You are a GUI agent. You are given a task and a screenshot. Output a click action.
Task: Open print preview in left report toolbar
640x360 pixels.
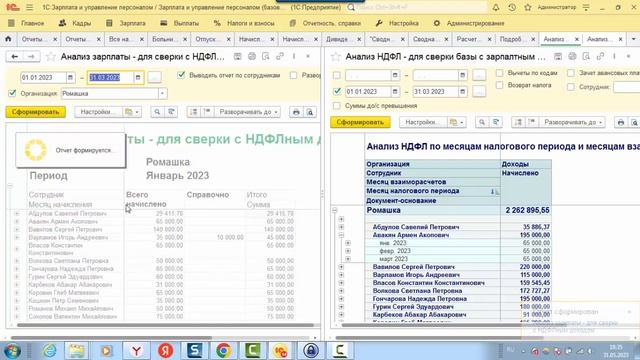310,112
